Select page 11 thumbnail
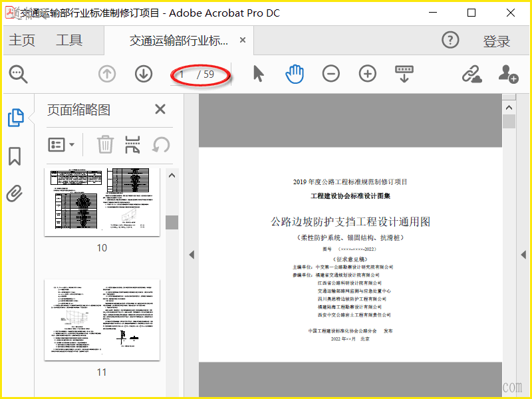The image size is (532, 399). (102, 320)
